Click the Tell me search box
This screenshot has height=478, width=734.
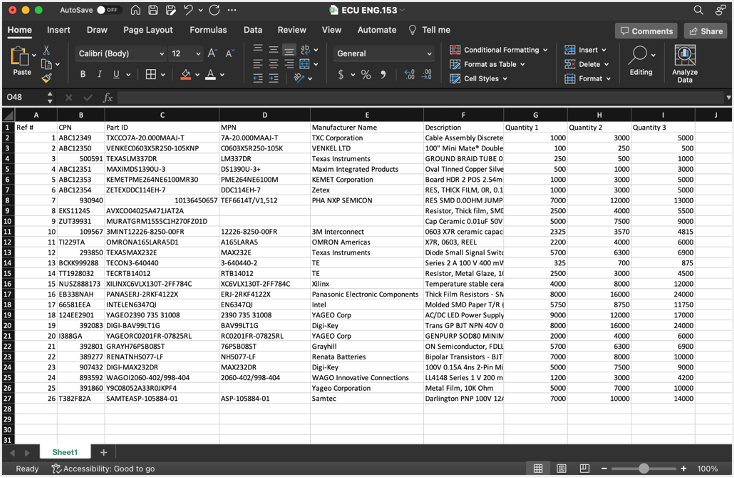[429, 30]
